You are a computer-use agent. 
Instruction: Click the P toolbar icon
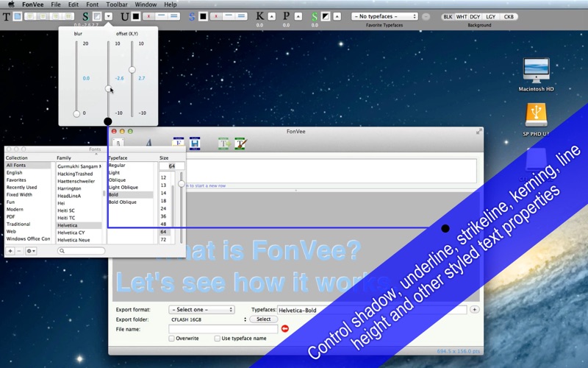pyautogui.click(x=286, y=16)
